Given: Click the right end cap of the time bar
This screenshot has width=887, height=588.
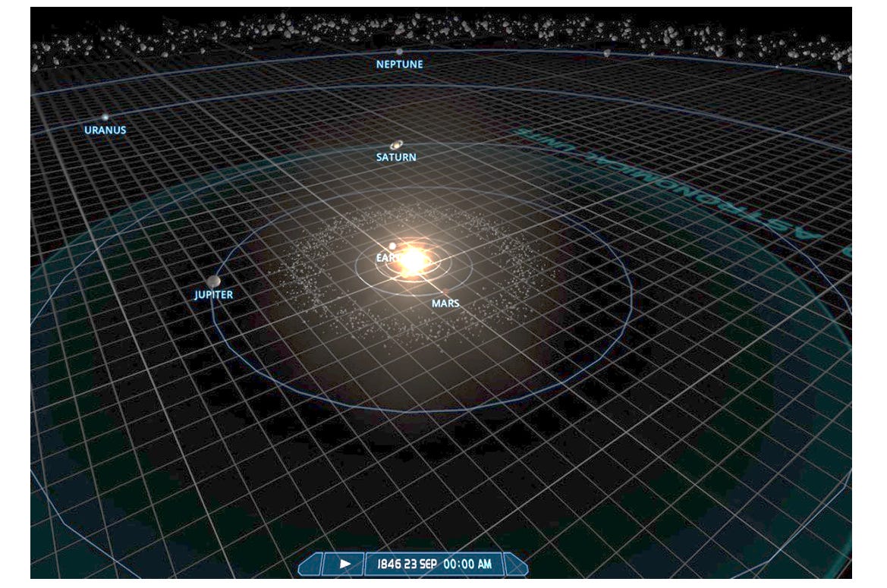Looking at the screenshot, I should click(x=515, y=564).
